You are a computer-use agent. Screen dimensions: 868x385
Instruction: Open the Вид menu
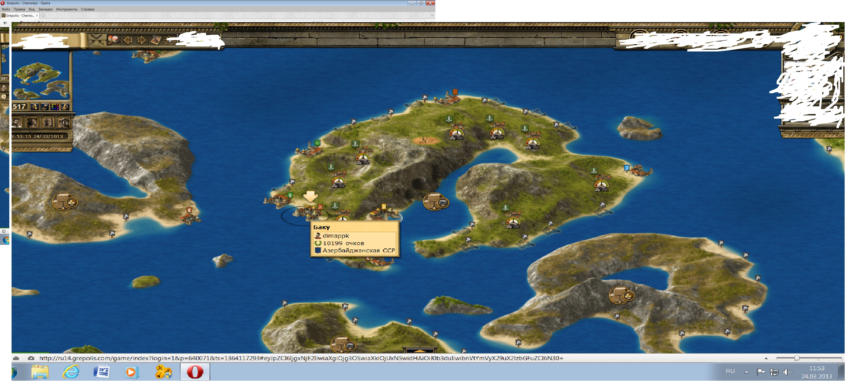pyautogui.click(x=32, y=9)
